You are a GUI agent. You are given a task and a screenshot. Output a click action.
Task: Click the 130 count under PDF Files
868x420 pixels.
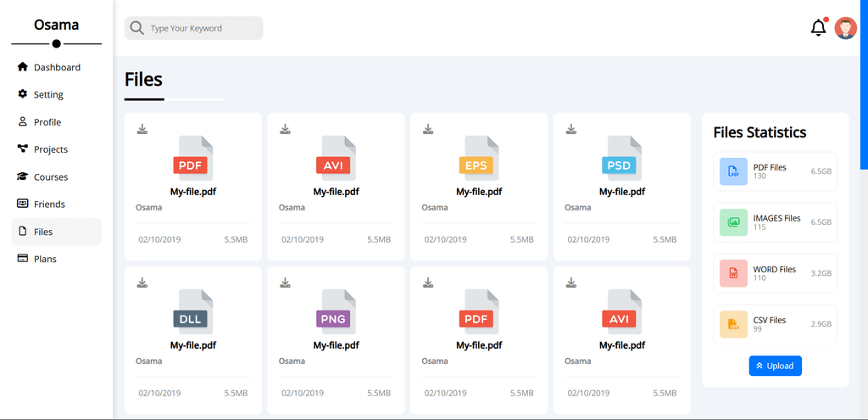click(759, 176)
